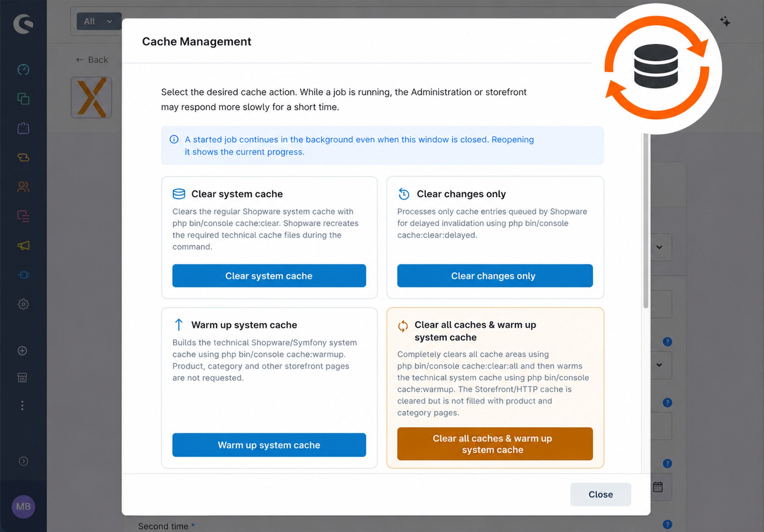This screenshot has width=764, height=532.
Task: Click the modal's vertical scrollbar
Action: tap(646, 220)
